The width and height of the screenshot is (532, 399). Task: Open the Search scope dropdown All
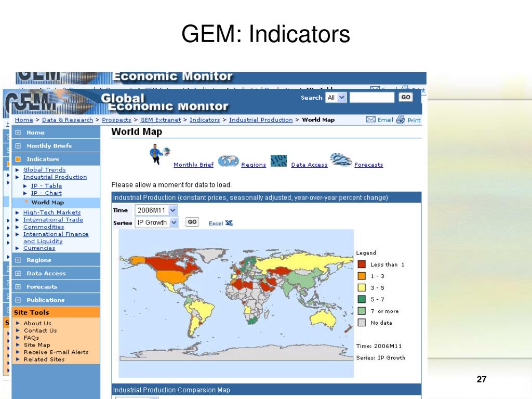coord(336,98)
